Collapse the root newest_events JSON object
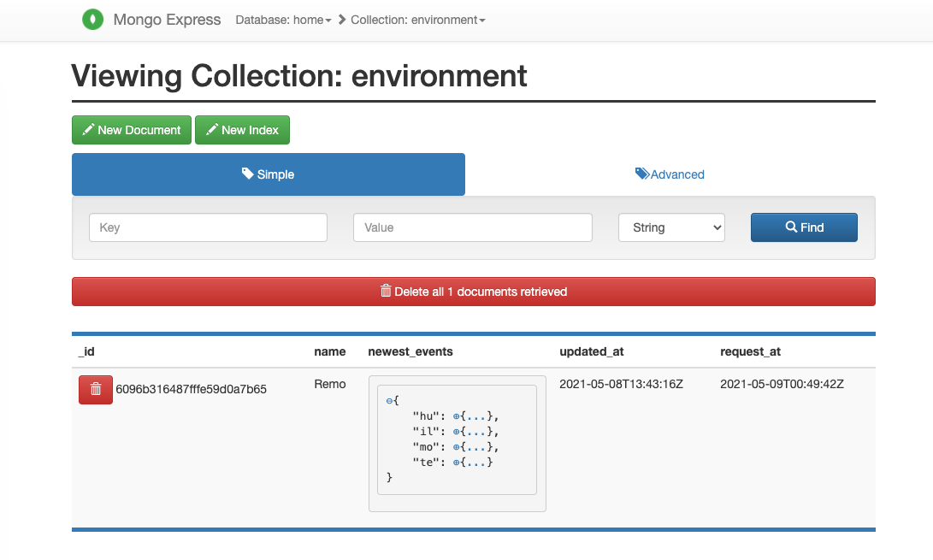The width and height of the screenshot is (933, 560). 389,401
